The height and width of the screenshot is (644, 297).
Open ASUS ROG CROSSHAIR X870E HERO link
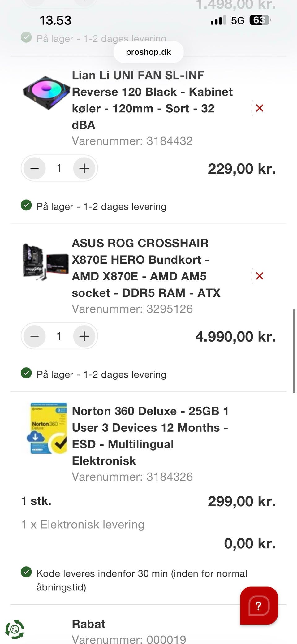[x=146, y=268]
